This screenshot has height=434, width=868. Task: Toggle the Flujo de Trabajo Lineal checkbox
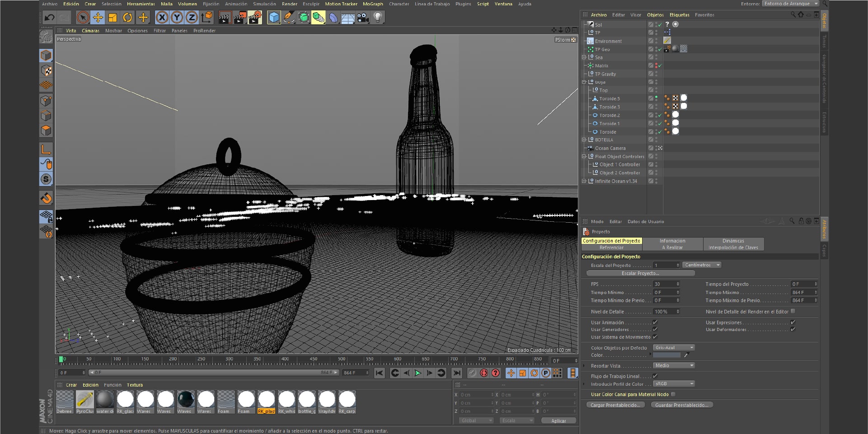click(654, 376)
